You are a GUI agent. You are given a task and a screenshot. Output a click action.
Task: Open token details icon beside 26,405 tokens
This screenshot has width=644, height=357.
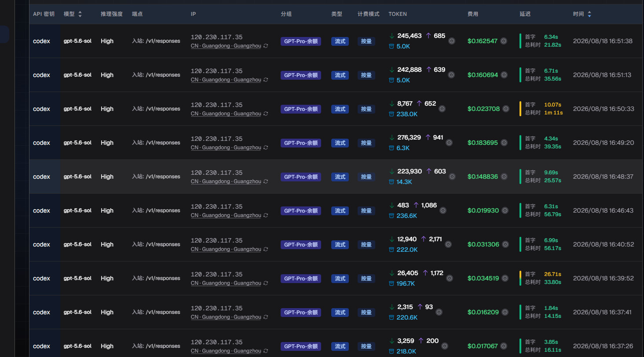tap(449, 278)
